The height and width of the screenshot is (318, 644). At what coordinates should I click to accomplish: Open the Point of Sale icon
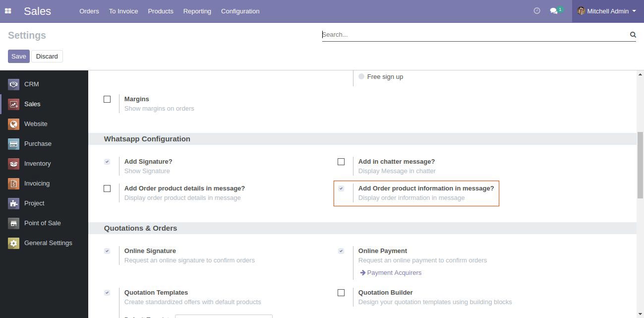14,223
